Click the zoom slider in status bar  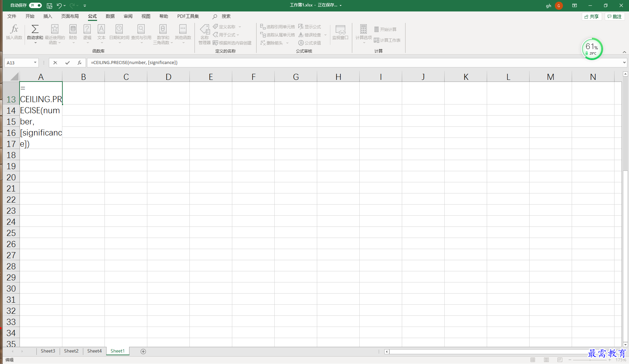point(590,360)
